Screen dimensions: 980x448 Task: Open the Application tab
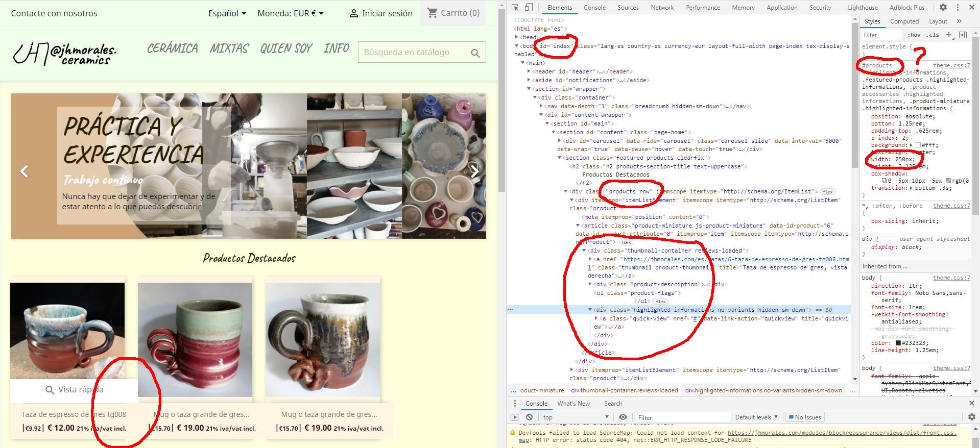pyautogui.click(x=782, y=8)
